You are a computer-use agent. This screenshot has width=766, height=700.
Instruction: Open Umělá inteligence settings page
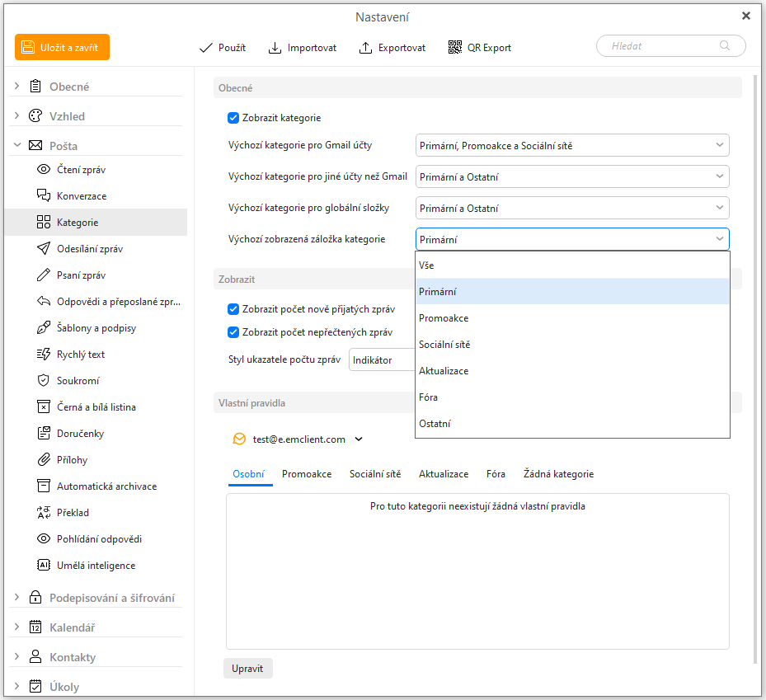point(96,566)
